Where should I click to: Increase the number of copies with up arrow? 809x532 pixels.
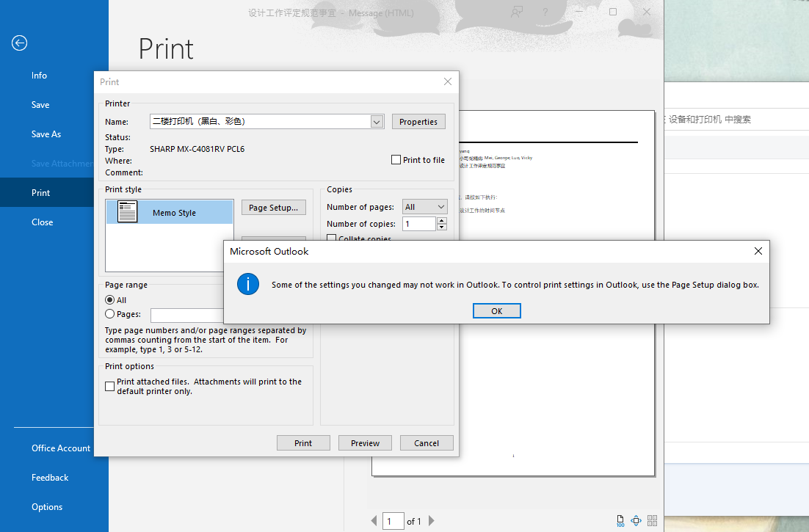click(x=441, y=220)
